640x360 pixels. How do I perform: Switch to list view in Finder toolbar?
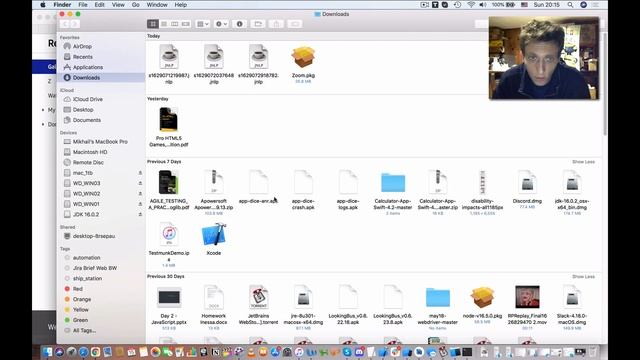coord(164,24)
